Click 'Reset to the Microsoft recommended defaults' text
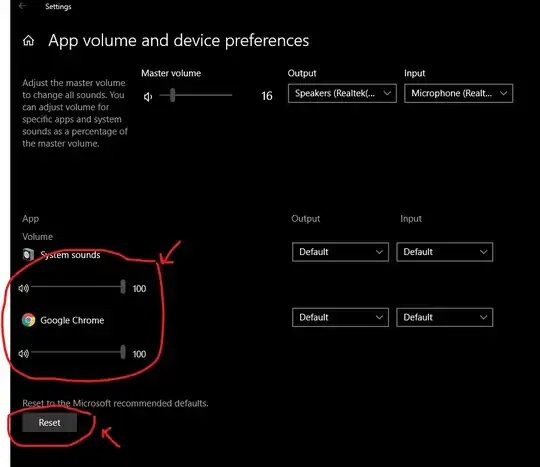This screenshot has width=540, height=467. tap(115, 403)
